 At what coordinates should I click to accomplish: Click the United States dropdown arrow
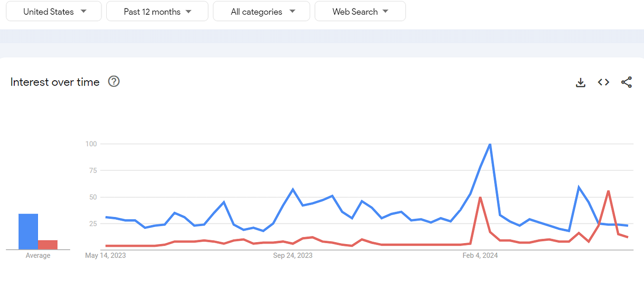(83, 11)
